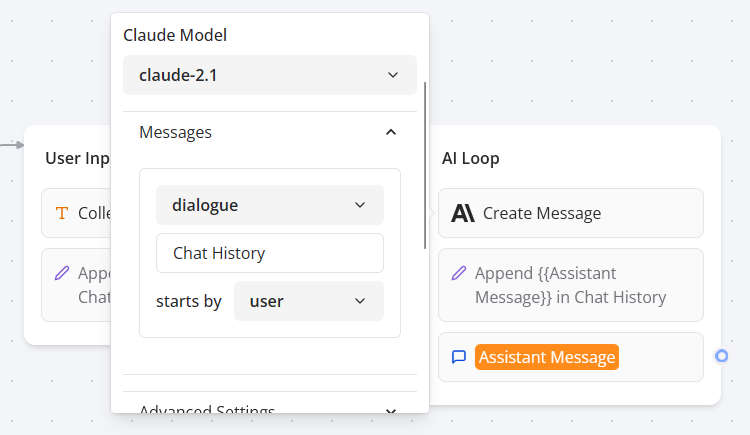Click the Messages section heading text
Viewport: 750px width, 435px height.
pos(175,132)
